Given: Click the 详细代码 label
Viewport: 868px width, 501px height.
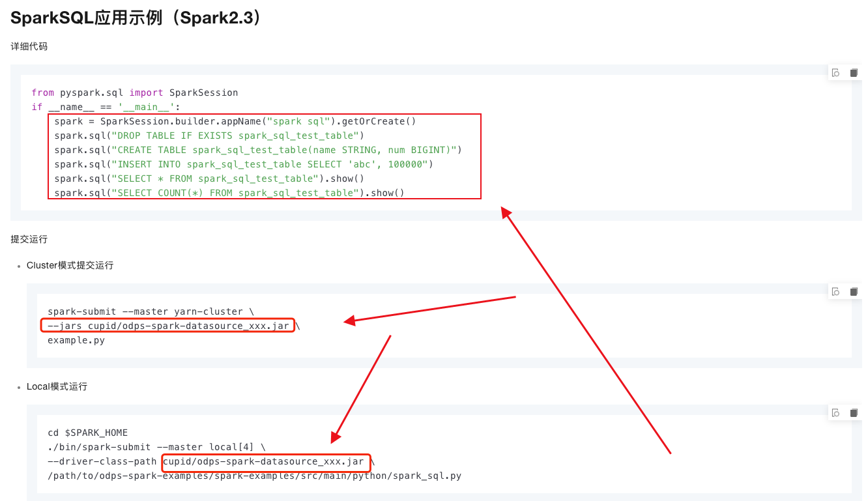Looking at the screenshot, I should click(29, 46).
